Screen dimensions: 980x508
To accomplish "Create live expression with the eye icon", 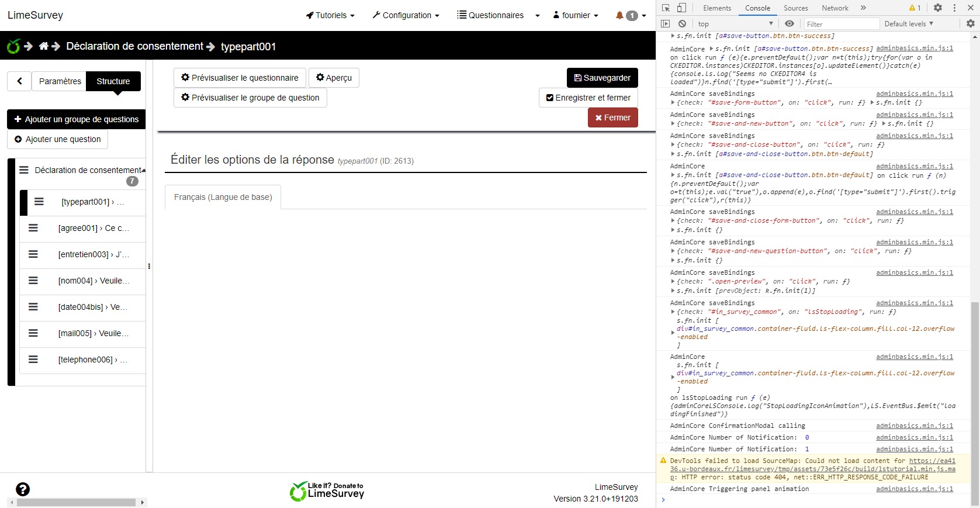I will pyautogui.click(x=789, y=23).
